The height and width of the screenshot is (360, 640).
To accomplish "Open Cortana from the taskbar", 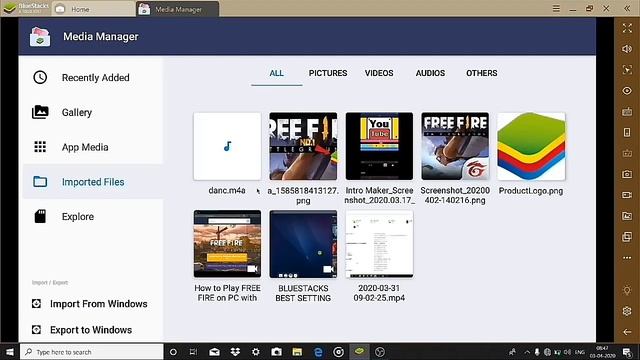I will (173, 352).
